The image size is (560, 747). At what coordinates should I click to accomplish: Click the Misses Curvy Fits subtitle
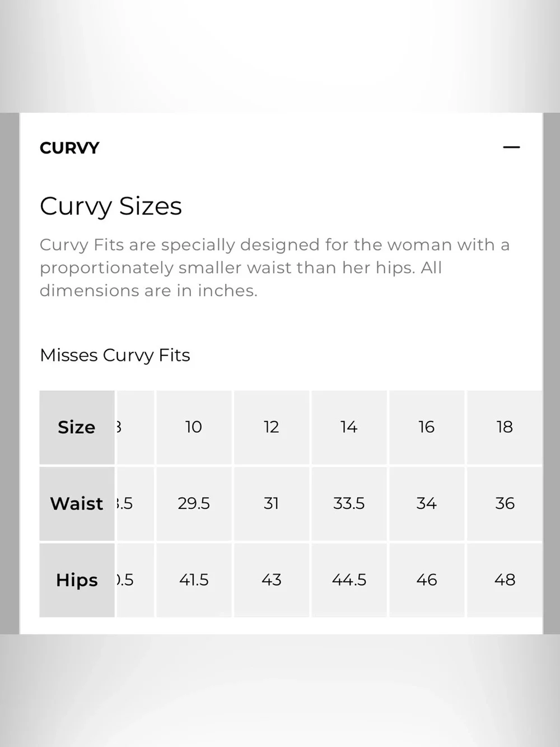[115, 355]
